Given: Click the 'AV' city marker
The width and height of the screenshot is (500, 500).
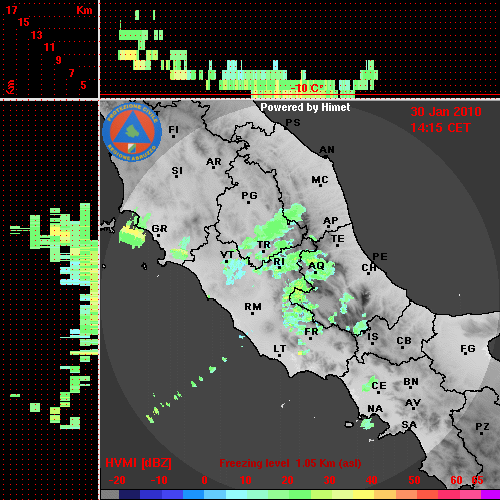Looking at the screenshot, I should coord(413,404).
